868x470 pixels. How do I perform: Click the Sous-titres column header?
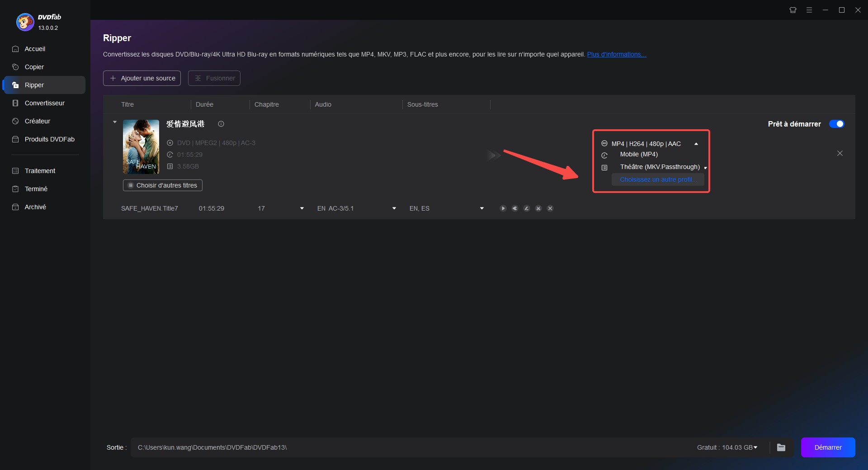[423, 104]
